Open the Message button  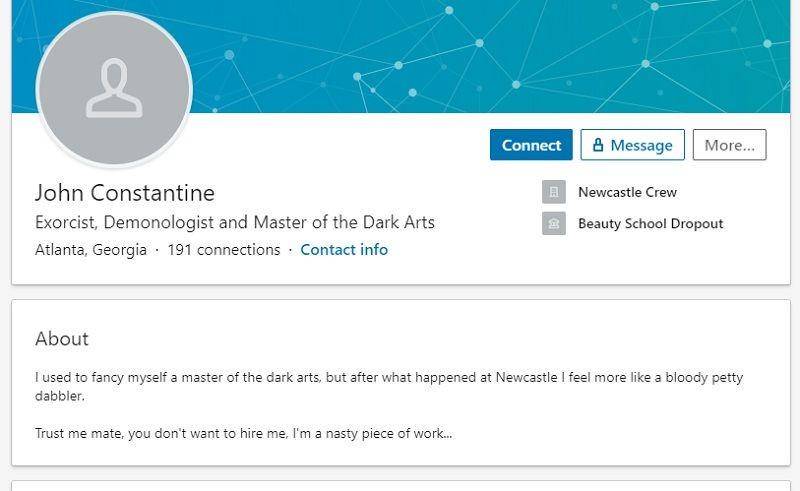coord(633,145)
